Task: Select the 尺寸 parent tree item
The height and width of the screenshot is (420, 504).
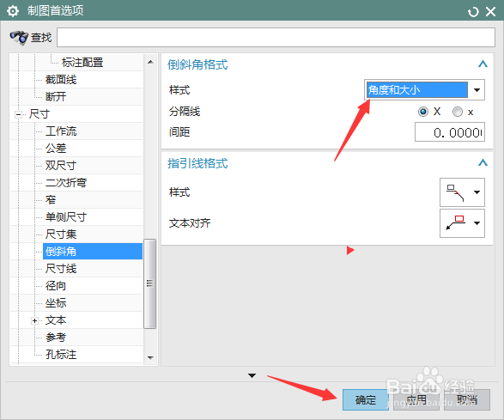Action: (39, 114)
